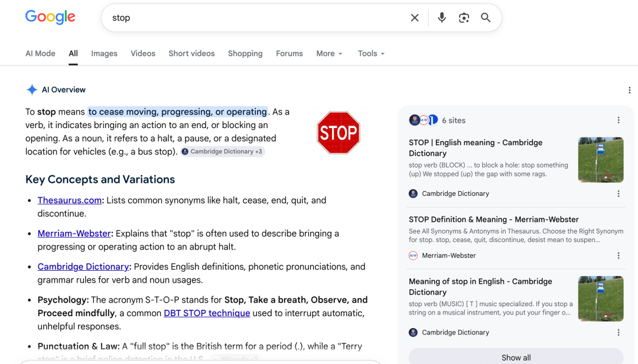The width and height of the screenshot is (638, 364).
Task: Click the AI Overview sparkle icon
Action: tap(32, 90)
